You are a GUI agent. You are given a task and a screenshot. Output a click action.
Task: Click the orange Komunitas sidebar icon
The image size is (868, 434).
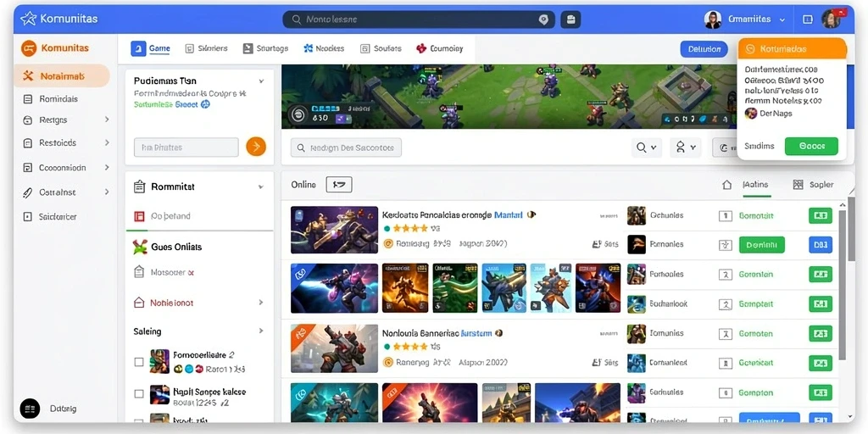click(29, 48)
